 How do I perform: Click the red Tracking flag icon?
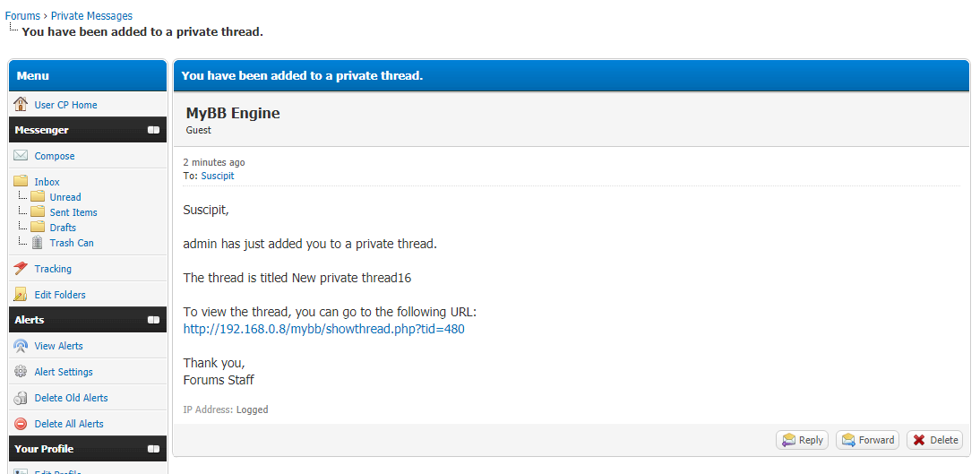point(21,269)
